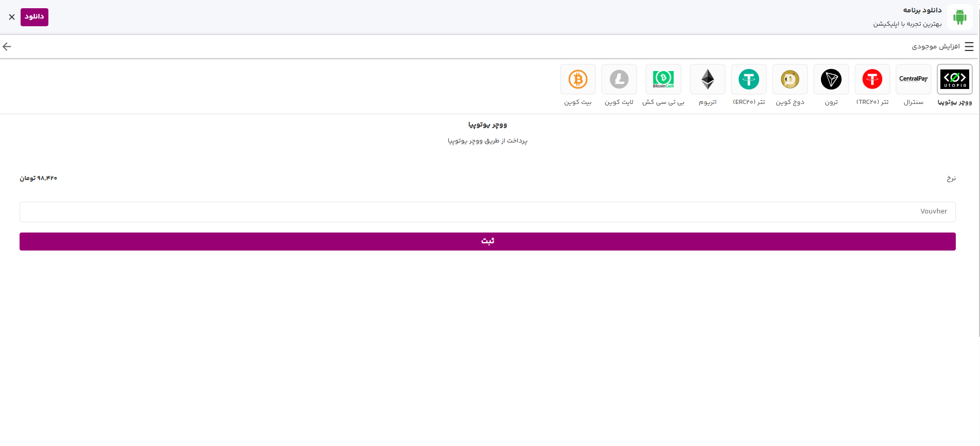The image size is (980, 446).
Task: Click the Android app icon in banner
Action: tap(959, 17)
